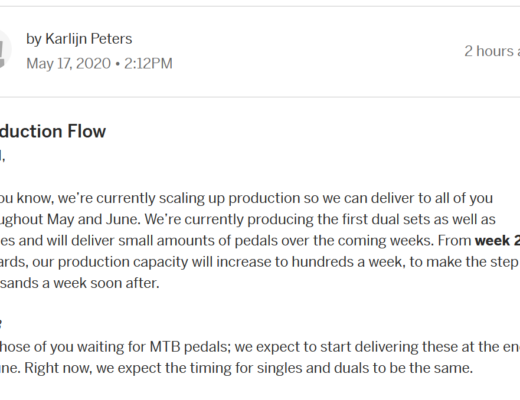Click the 2:12PM time stamp
This screenshot has height=400, width=520.
point(148,63)
